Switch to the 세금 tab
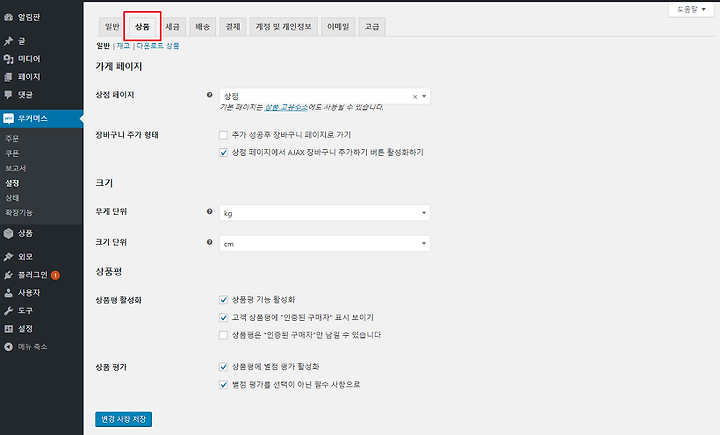Viewport: 720px width, 435px height. [x=173, y=27]
